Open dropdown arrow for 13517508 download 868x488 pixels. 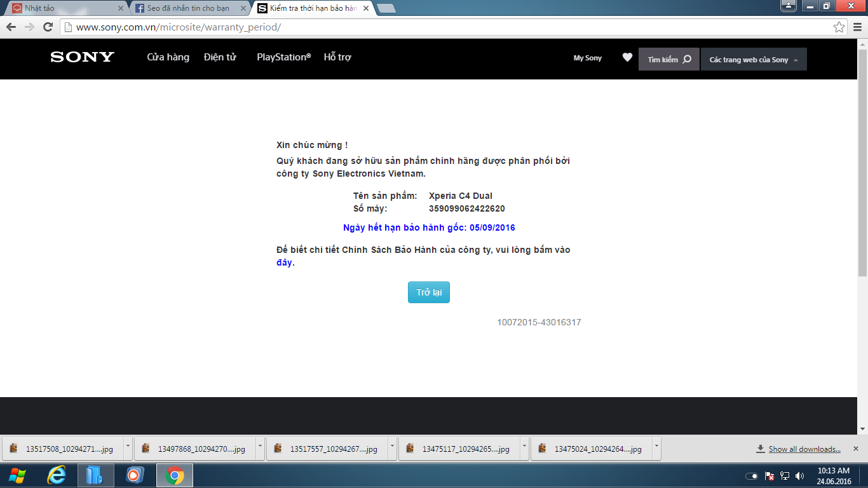click(128, 447)
